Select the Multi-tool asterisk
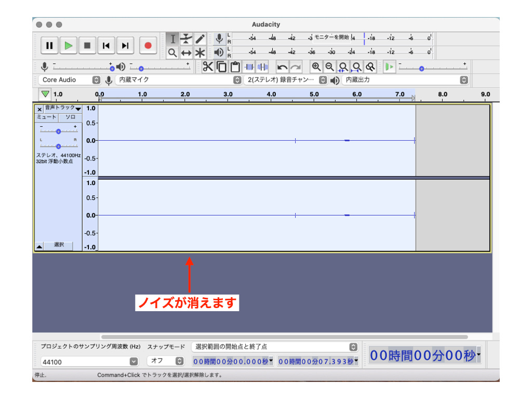Screen dimensions: 532x399 click(200, 52)
